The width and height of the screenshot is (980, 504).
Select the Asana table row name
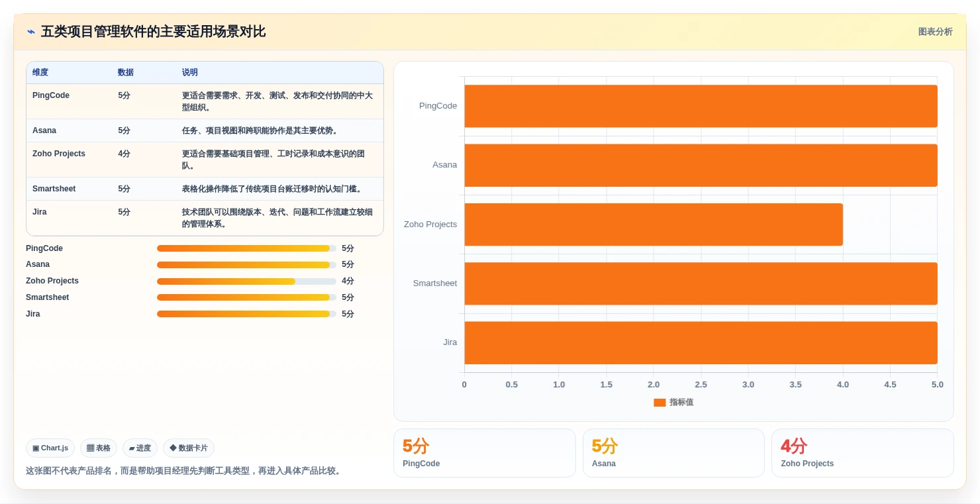[x=44, y=130]
